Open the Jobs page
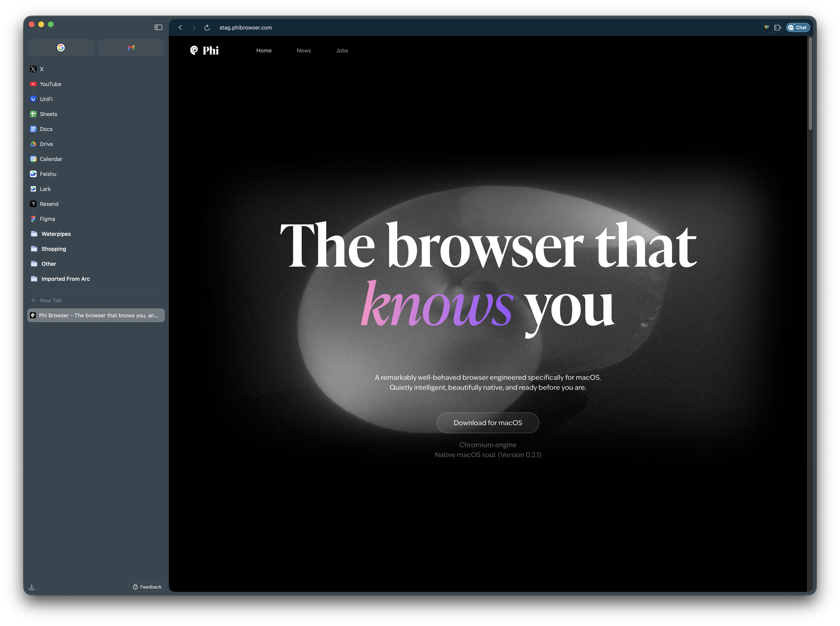Screen dimensions: 840x626 coord(341,50)
